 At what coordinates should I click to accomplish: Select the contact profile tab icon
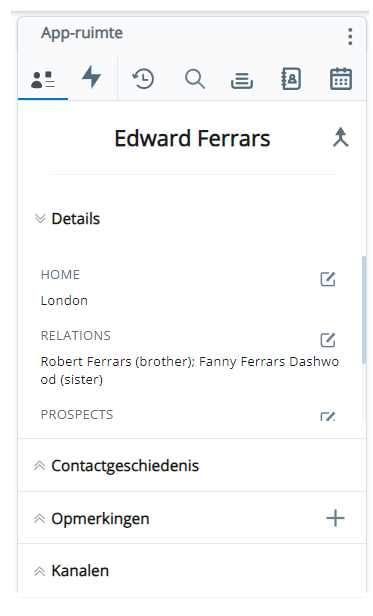43,79
